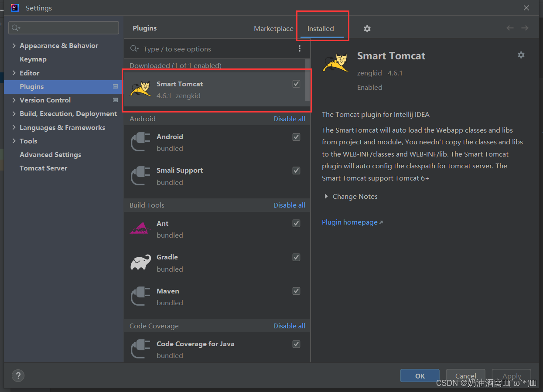Screen dimensions: 543x392
Task: Disable all Android plugins
Action: click(289, 119)
